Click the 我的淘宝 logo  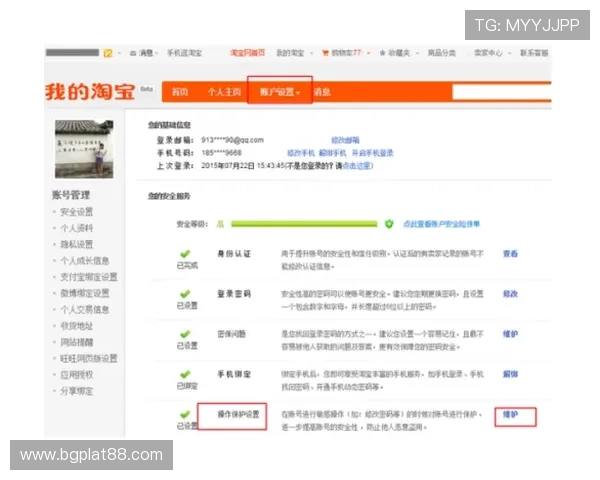90,92
